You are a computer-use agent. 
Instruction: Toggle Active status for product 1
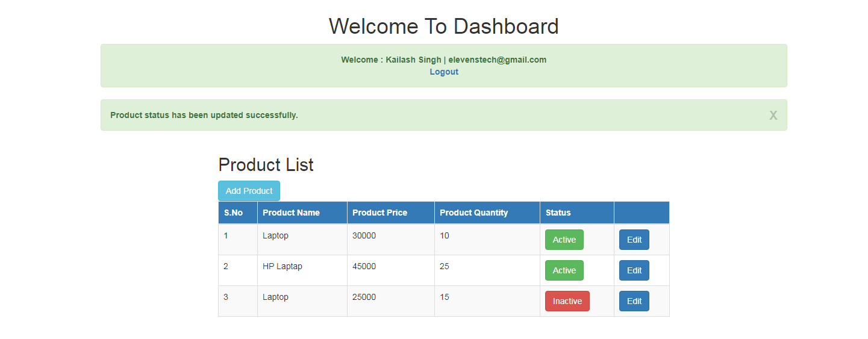564,240
